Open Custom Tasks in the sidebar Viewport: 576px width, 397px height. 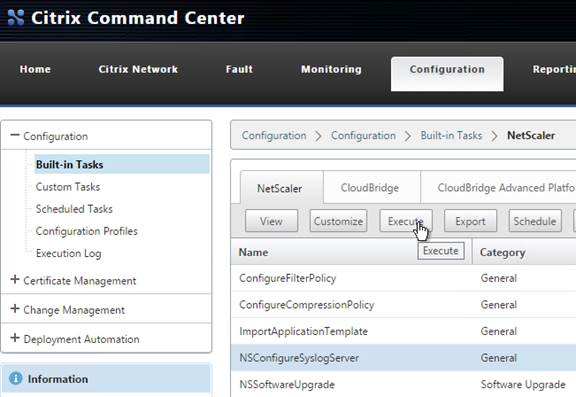[x=68, y=187]
